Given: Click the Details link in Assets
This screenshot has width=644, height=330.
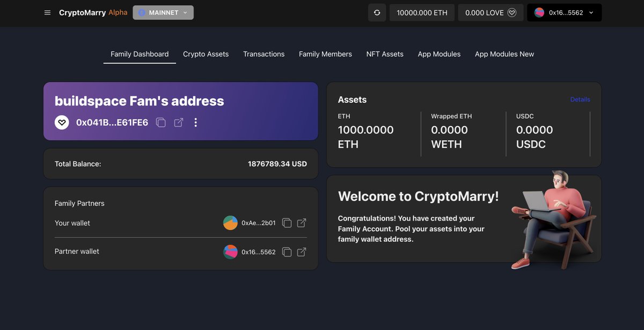Looking at the screenshot, I should [x=580, y=99].
